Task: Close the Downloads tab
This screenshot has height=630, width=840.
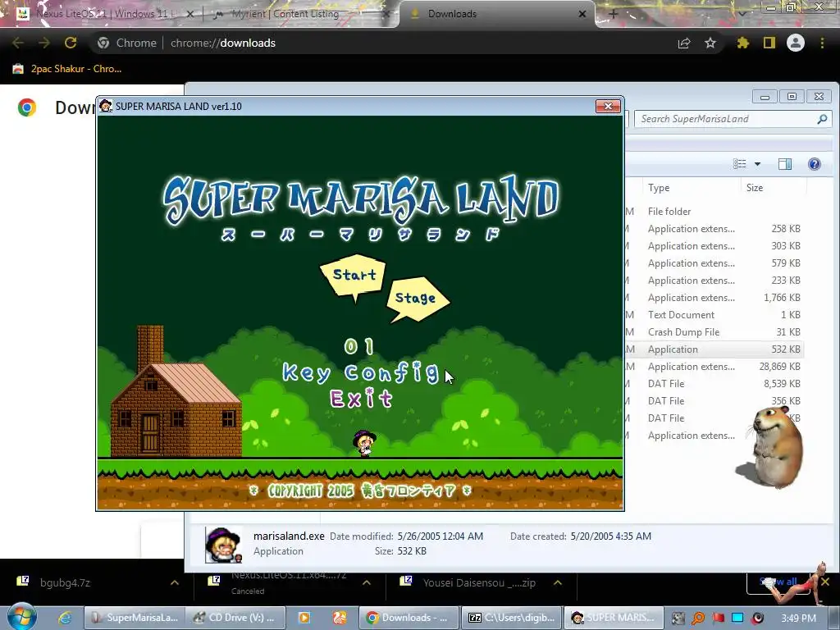Action: click(582, 14)
